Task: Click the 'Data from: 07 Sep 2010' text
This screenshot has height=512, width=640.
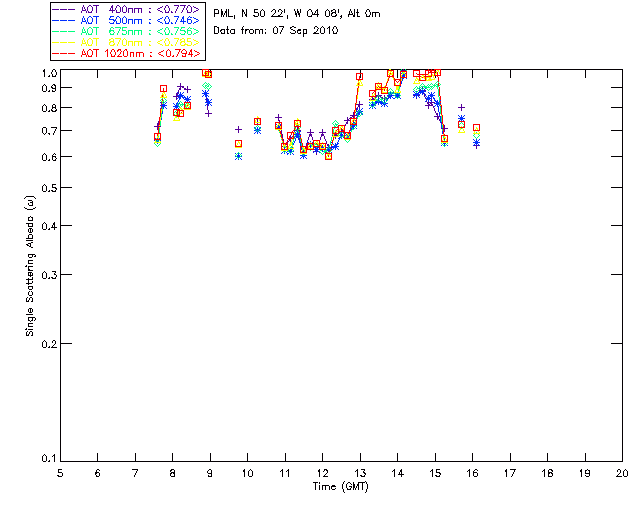Action: click(x=276, y=31)
